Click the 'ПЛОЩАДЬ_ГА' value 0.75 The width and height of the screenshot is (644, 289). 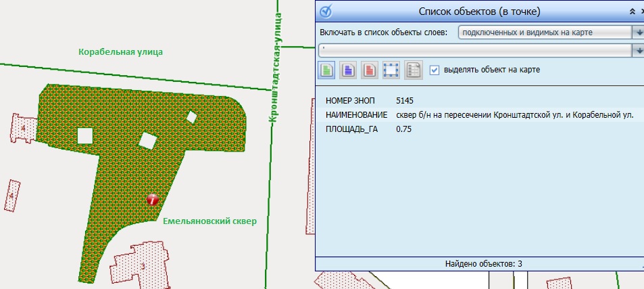tap(404, 129)
